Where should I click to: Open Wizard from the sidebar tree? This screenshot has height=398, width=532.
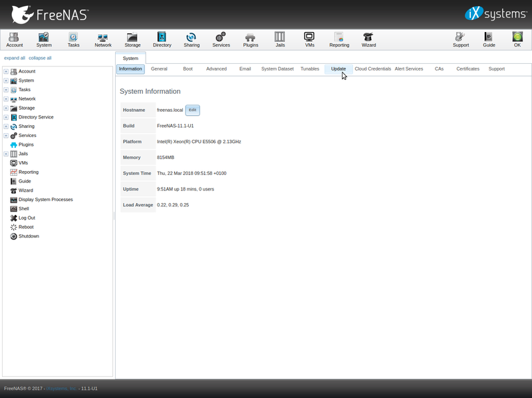[x=25, y=190]
